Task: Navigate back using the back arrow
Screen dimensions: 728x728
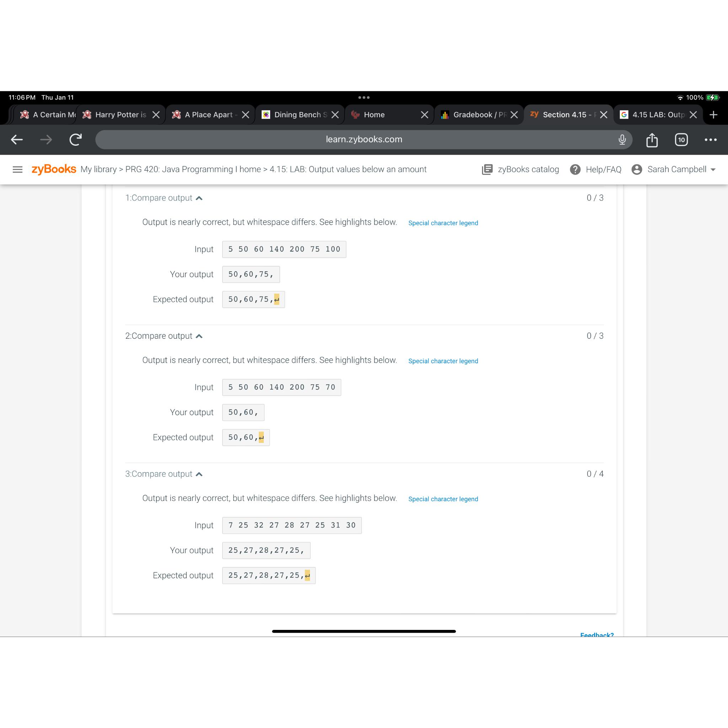Action: click(x=17, y=139)
